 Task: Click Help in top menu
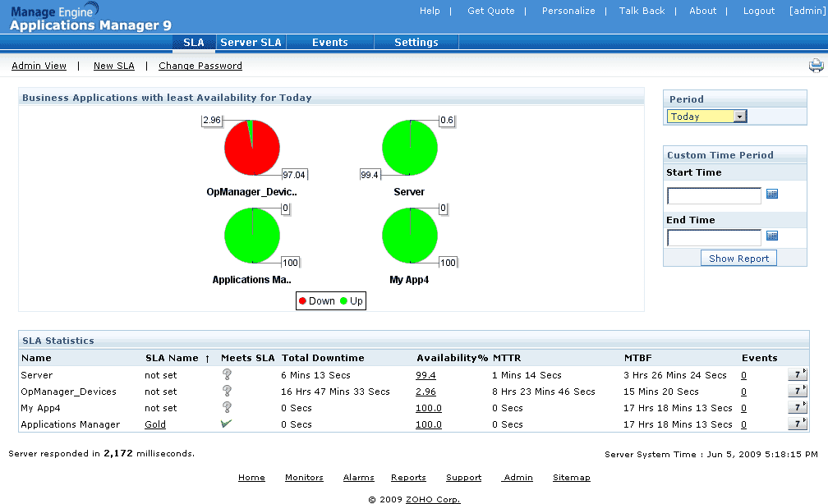(430, 11)
